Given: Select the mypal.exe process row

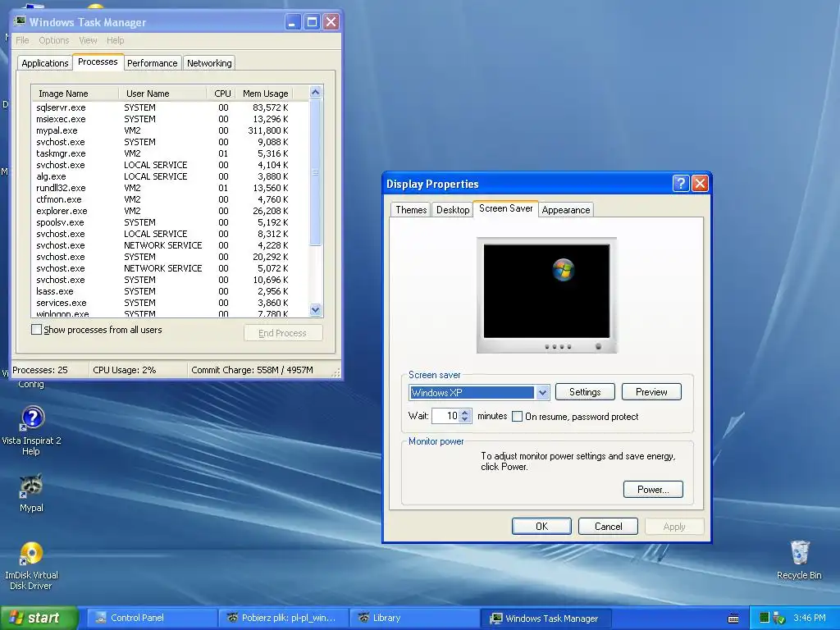Looking at the screenshot, I should [162, 130].
